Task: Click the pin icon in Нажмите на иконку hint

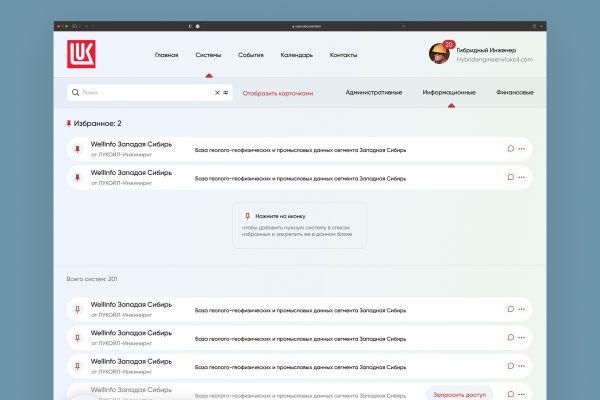Action: [247, 216]
